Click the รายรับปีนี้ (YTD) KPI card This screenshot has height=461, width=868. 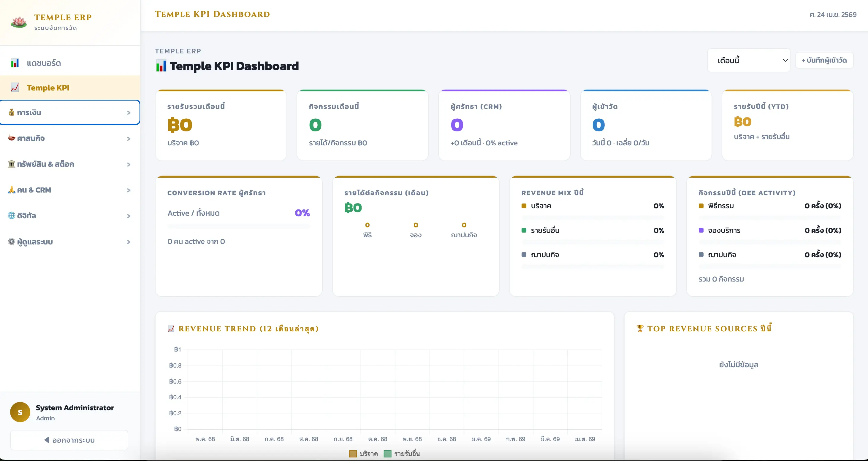click(788, 125)
